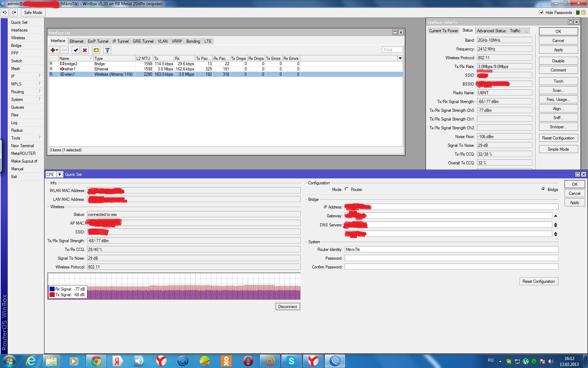588x368 pixels.
Task: Open Wireless from the sidebar menu
Action: click(x=18, y=38)
